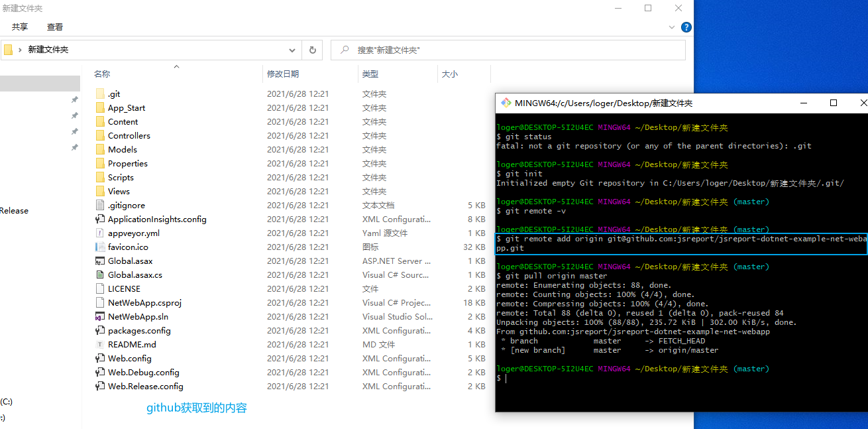This screenshot has width=868, height=429.
Task: Click the NetWebApp.sln file name
Action: (138, 317)
